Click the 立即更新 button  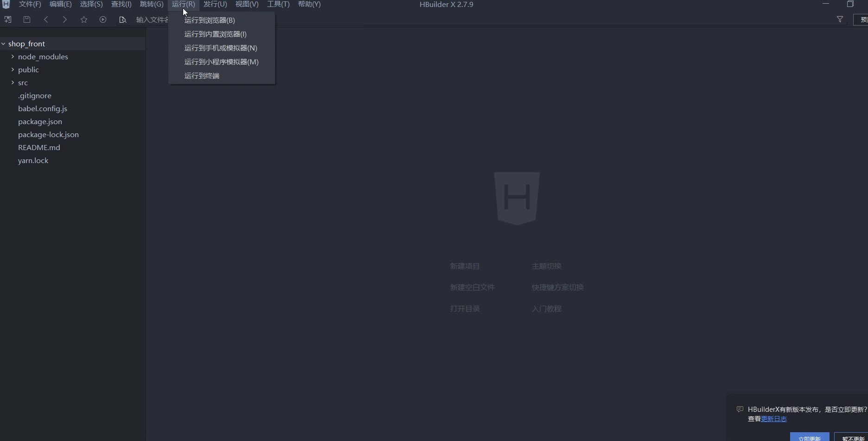[810, 437]
